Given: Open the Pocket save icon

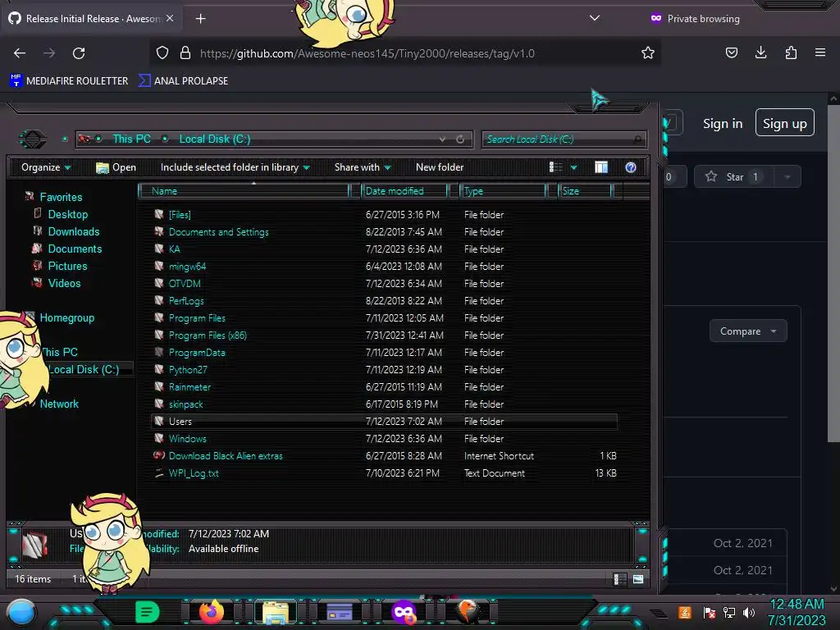Looking at the screenshot, I should coord(731,52).
